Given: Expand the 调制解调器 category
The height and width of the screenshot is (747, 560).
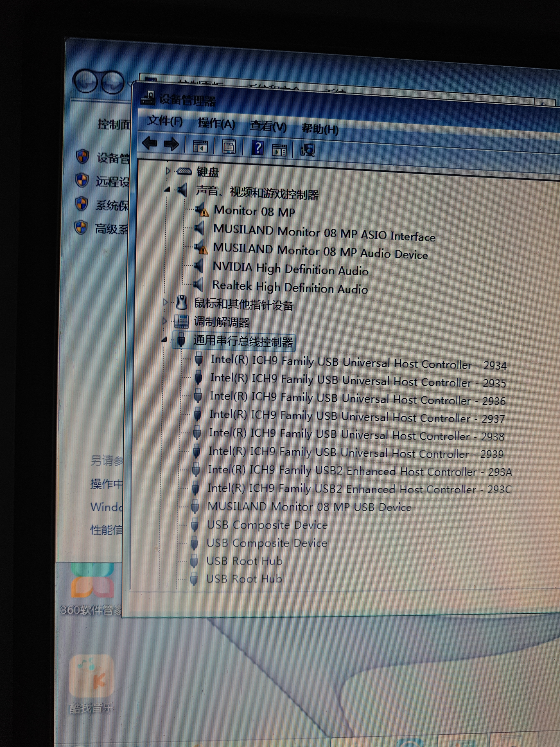Looking at the screenshot, I should [x=165, y=320].
